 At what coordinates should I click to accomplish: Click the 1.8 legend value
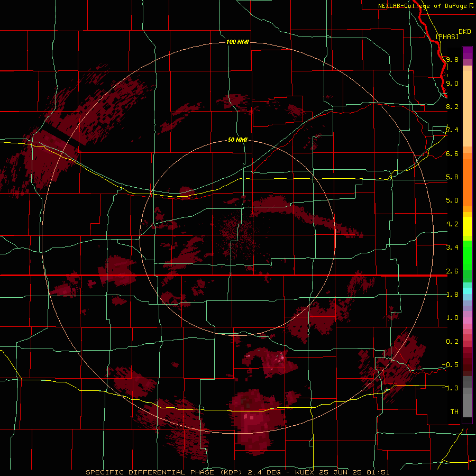tap(452, 295)
